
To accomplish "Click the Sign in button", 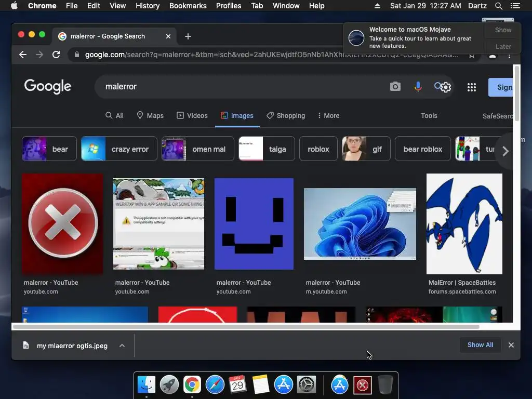I will click(x=501, y=87).
